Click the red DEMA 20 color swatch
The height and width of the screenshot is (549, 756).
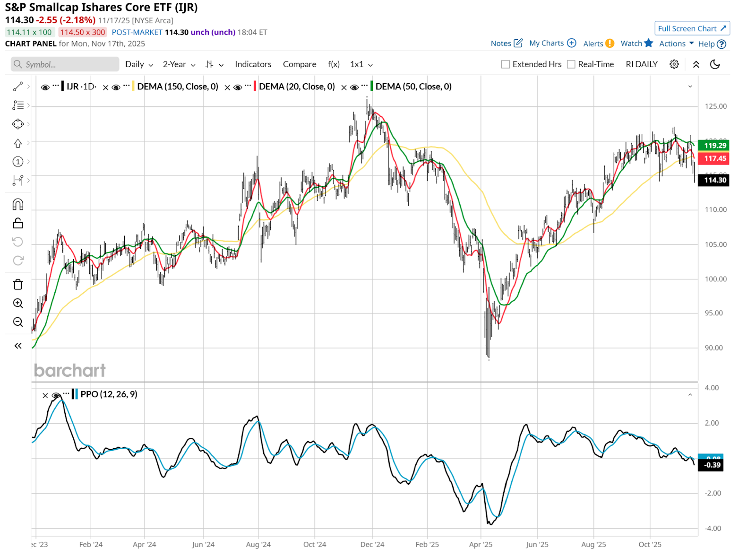coord(255,87)
